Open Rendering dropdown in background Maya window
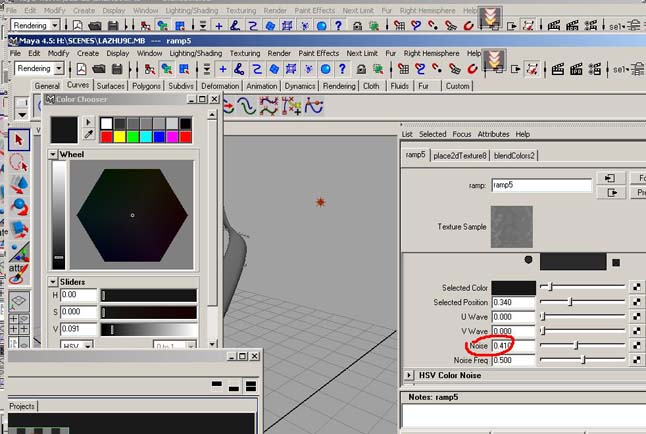This screenshot has height=434, width=646. coord(54,26)
